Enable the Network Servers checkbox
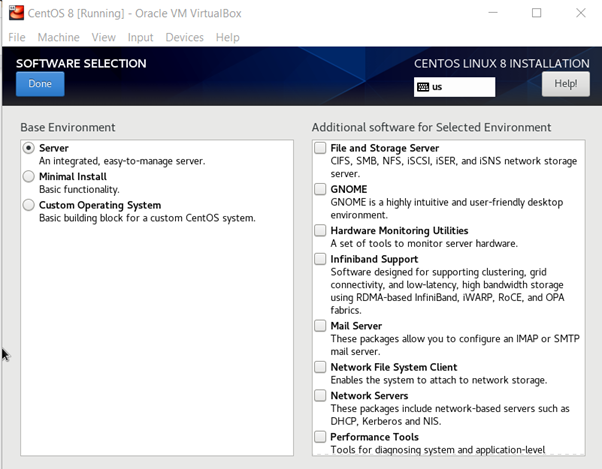 click(x=320, y=396)
